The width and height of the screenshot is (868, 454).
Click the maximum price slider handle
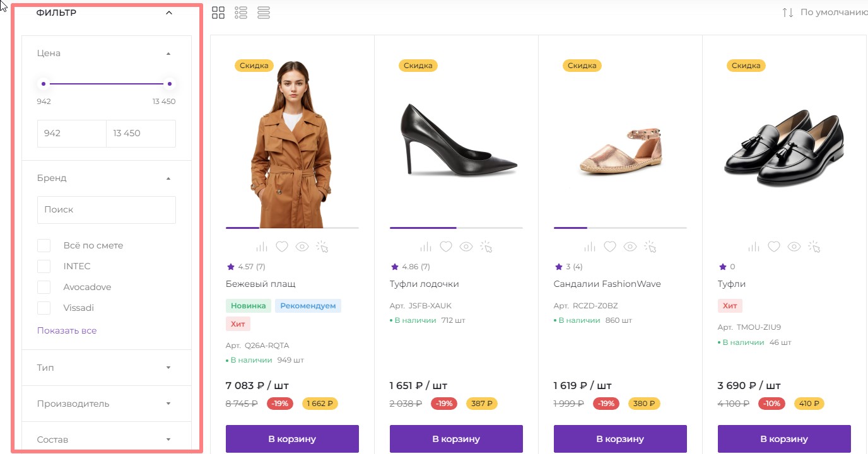[170, 84]
